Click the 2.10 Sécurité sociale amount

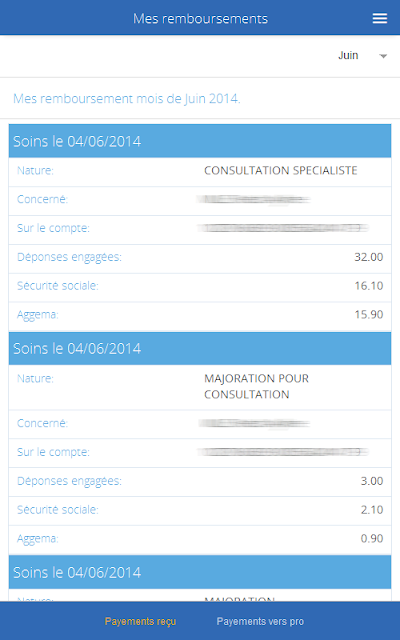coord(372,510)
